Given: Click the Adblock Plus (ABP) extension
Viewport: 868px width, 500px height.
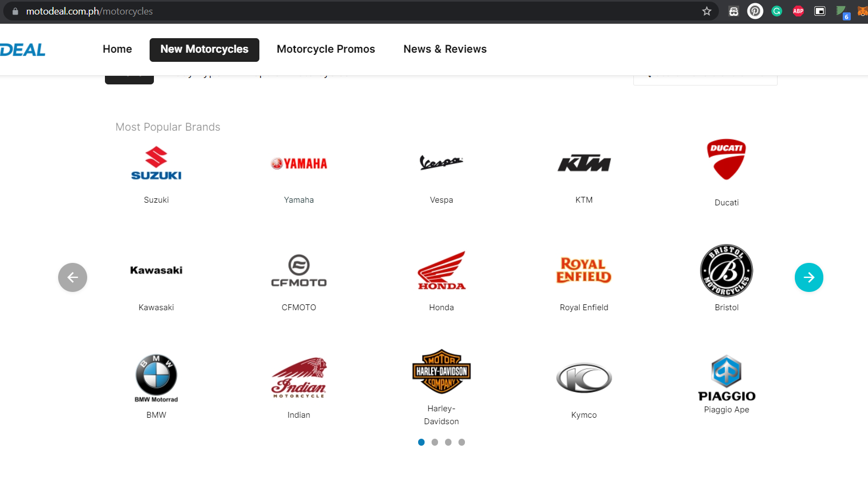Looking at the screenshot, I should tap(798, 11).
